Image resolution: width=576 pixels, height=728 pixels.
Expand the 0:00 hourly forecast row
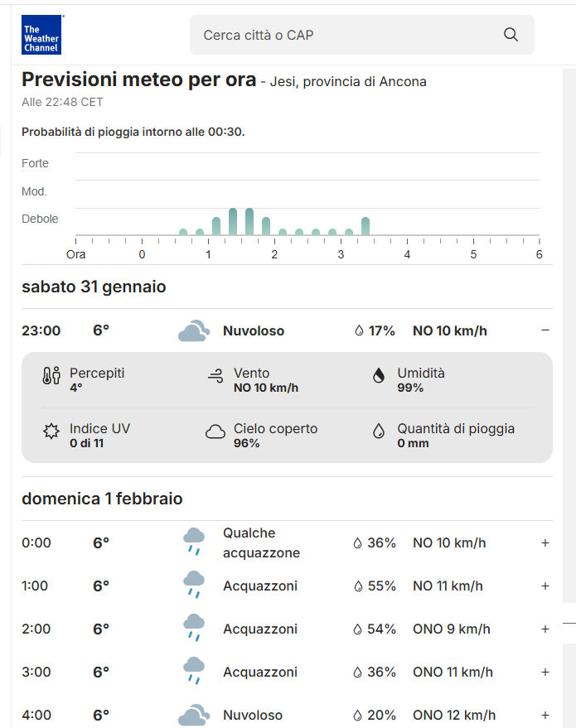point(545,543)
